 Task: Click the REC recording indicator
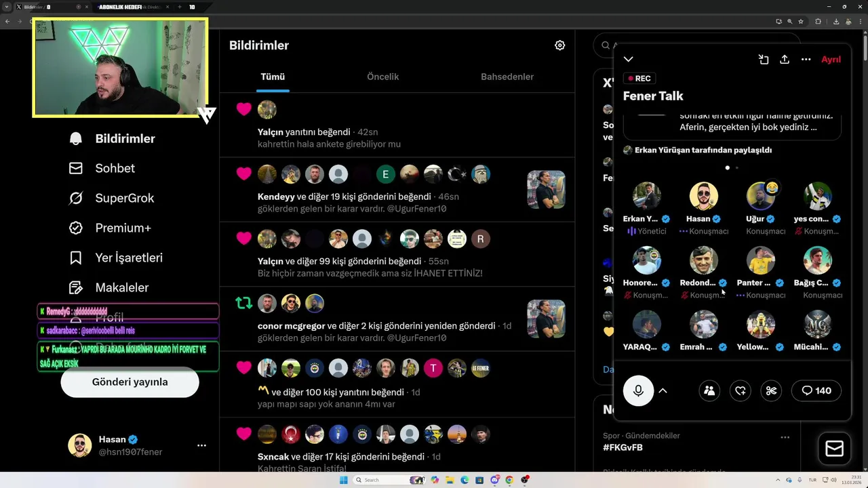638,79
